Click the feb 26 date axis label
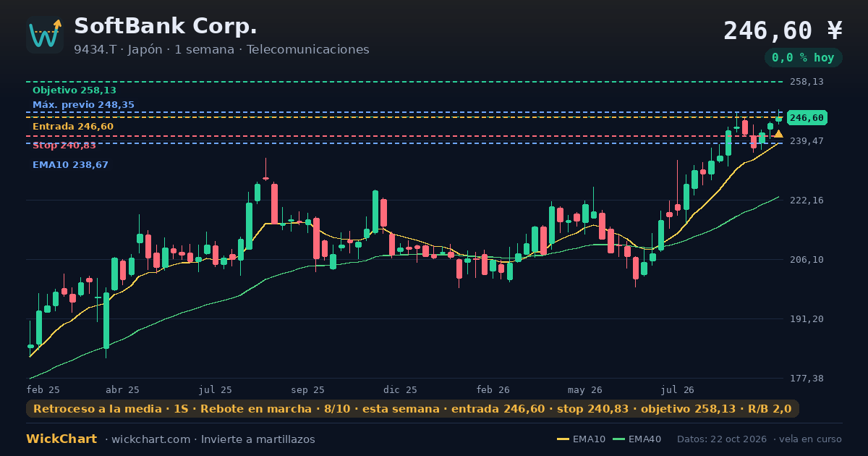Screen dimensions: 868x456 click(493, 390)
